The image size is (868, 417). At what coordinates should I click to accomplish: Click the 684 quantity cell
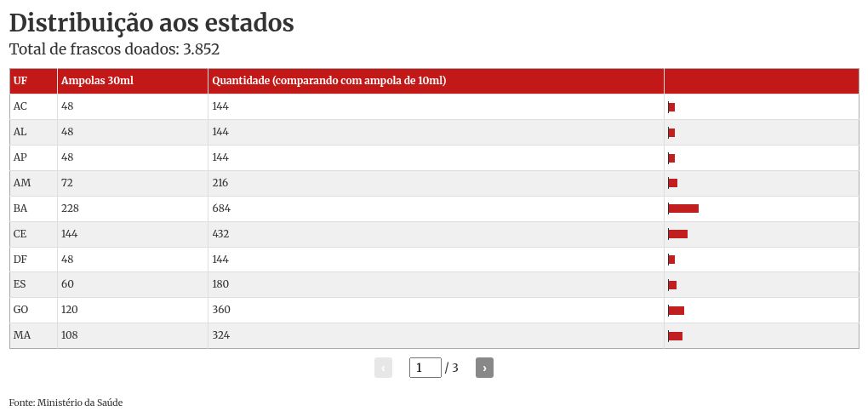pyautogui.click(x=221, y=208)
